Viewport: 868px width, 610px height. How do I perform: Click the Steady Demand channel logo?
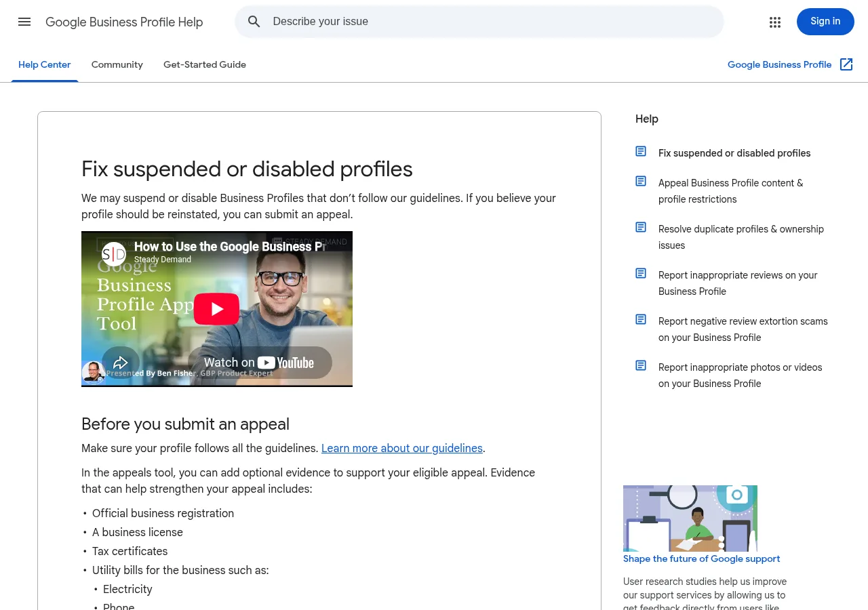[114, 253]
